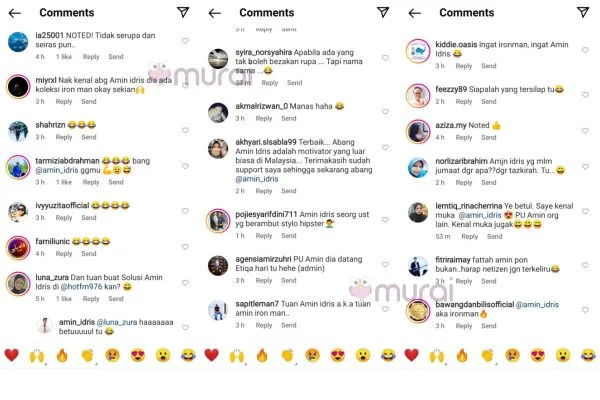Image resolution: width=600 pixels, height=400 pixels.
Task: Tap the red heart quick-reaction emoji in left panel
Action: click(x=11, y=355)
